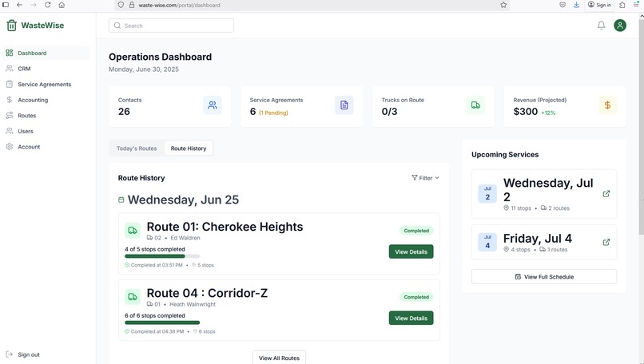Viewport: 644px width, 364px height.
Task: Go to Service Agreements in sidebar
Action: [x=46, y=84]
